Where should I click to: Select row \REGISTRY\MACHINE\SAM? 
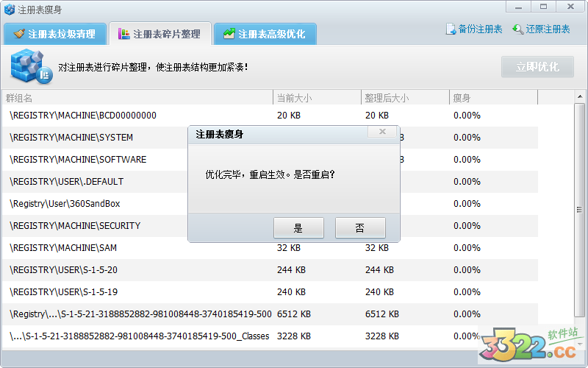tap(270, 248)
